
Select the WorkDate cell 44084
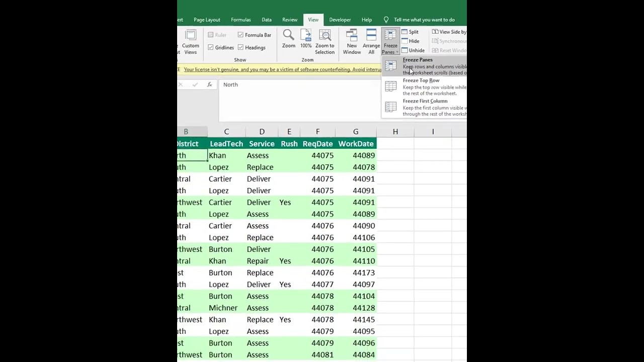point(356,355)
